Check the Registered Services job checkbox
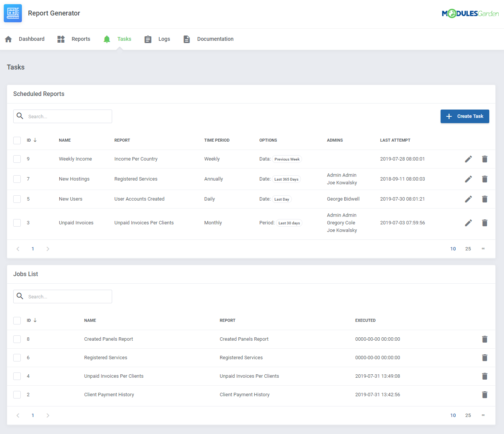 17,357
